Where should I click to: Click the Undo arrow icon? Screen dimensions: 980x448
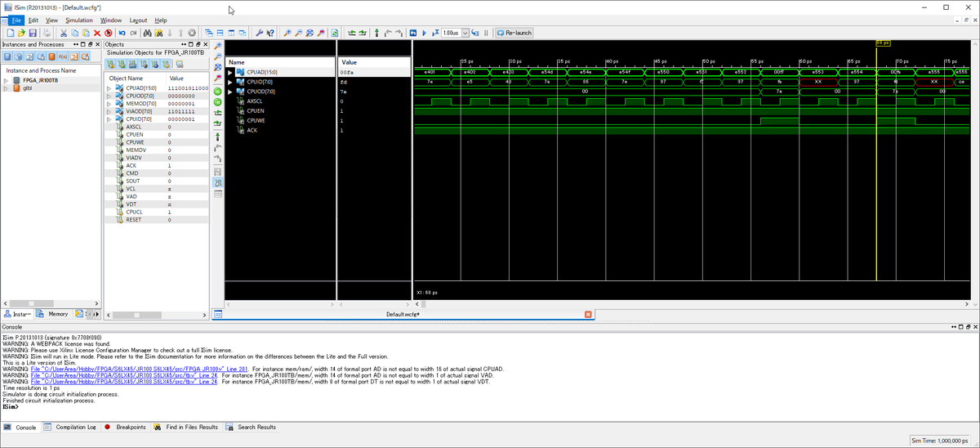pyautogui.click(x=121, y=33)
